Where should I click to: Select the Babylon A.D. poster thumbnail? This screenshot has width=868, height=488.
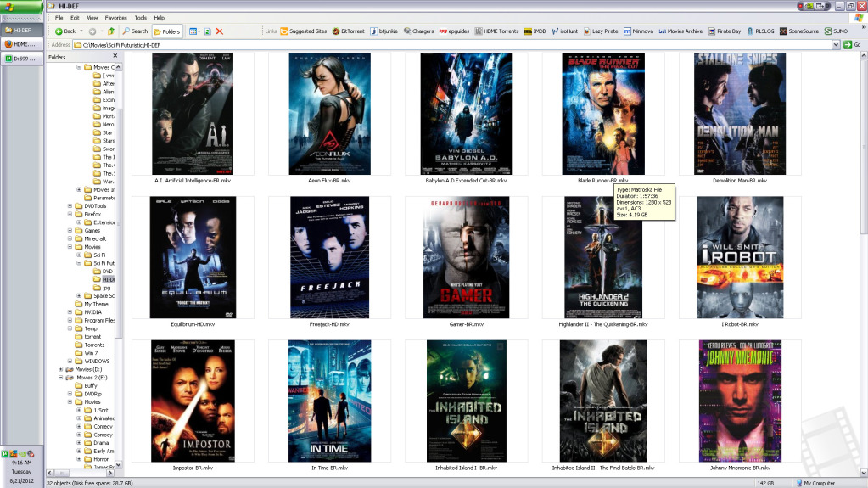[x=466, y=114]
